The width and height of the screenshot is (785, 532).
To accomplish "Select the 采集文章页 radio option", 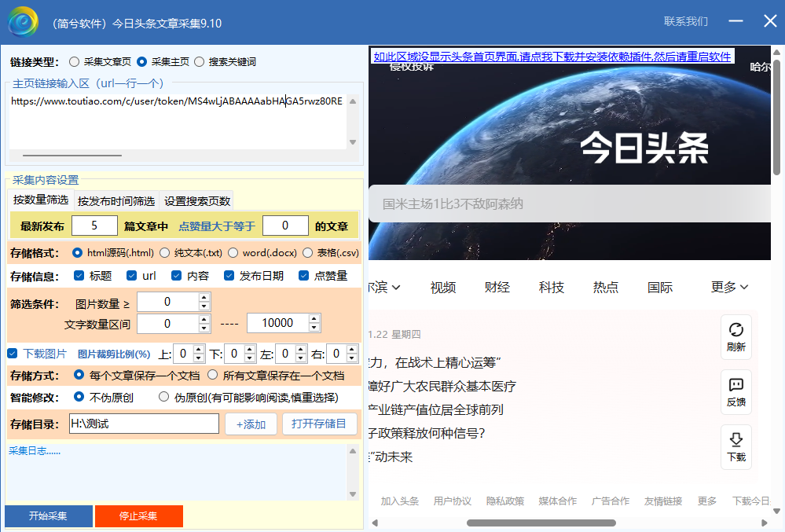I will coord(74,61).
